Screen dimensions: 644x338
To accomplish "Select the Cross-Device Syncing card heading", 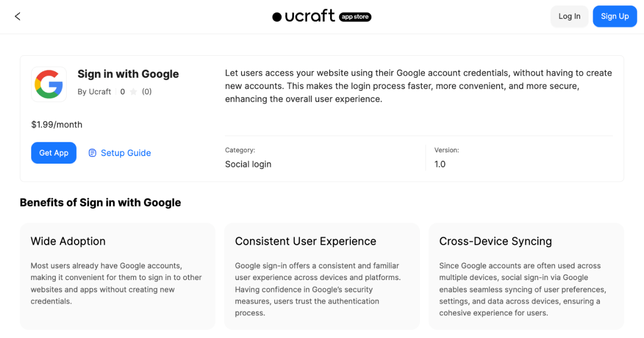I will 495,241.
